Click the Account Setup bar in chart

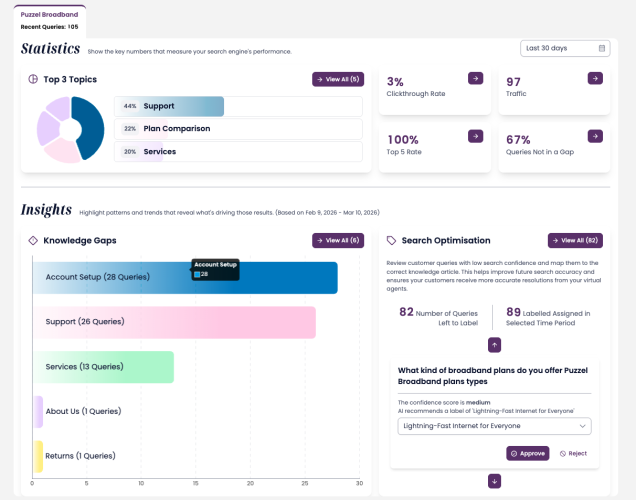click(x=184, y=278)
